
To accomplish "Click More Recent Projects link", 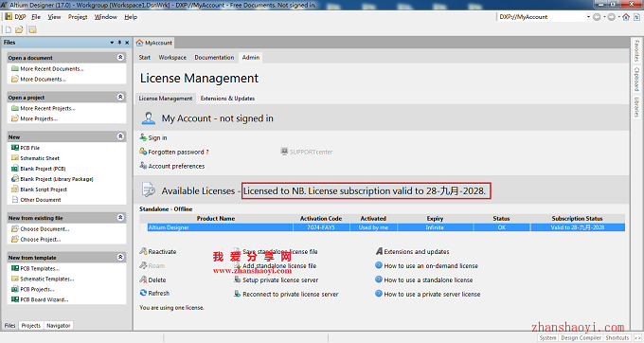I will 47,108.
